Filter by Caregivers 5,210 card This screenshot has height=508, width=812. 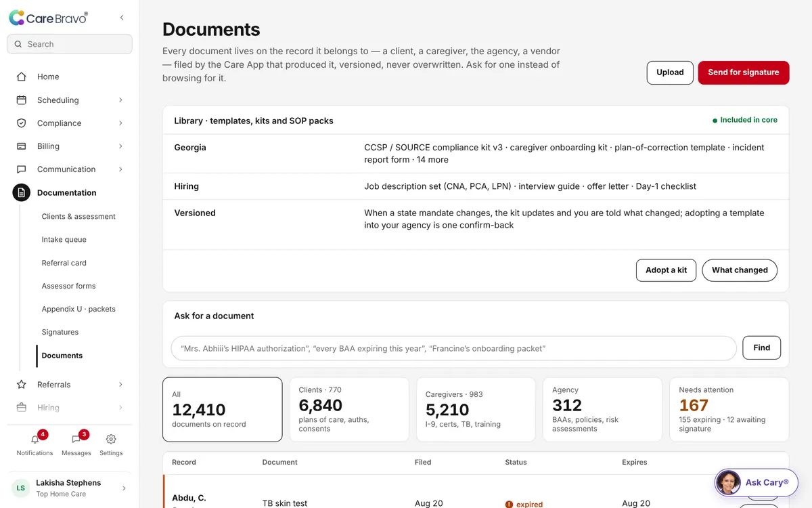point(476,410)
